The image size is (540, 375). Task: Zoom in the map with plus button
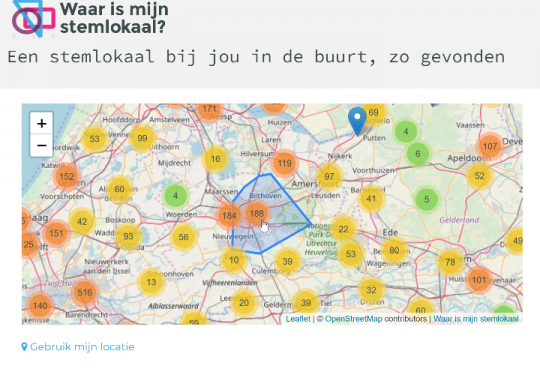[x=41, y=123]
